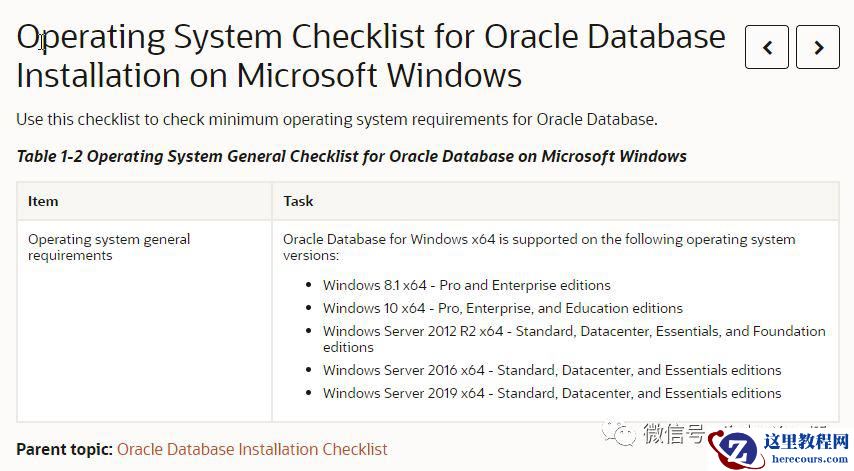Click the Table 1-2 caption text
This screenshot has width=854, height=471.
[351, 156]
